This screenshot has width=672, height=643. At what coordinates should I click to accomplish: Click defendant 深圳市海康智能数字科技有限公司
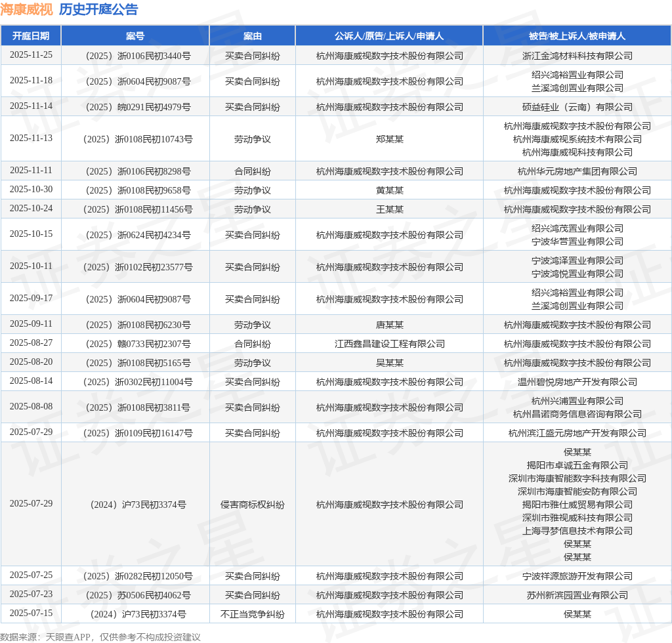[577, 478]
